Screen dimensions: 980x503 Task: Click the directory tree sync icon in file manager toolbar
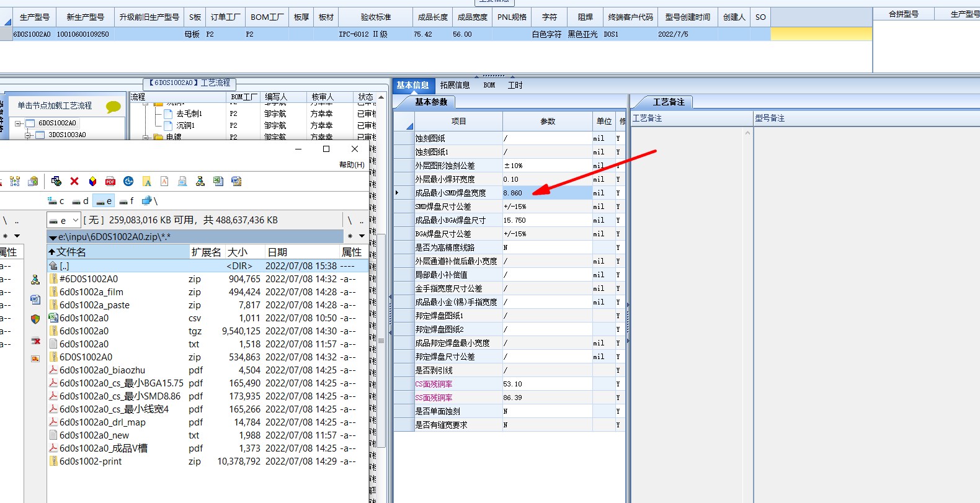pyautogui.click(x=15, y=181)
